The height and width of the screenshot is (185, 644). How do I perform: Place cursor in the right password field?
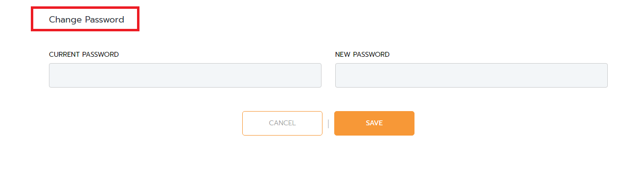pyautogui.click(x=471, y=75)
